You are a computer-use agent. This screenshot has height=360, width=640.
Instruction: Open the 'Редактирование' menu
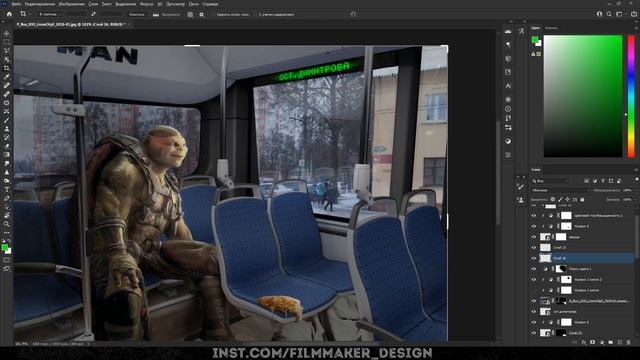(x=40, y=4)
